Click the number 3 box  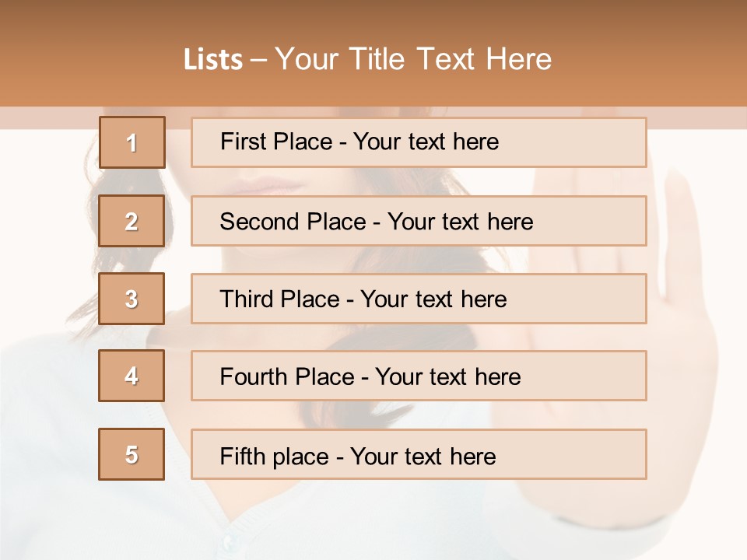pyautogui.click(x=132, y=299)
